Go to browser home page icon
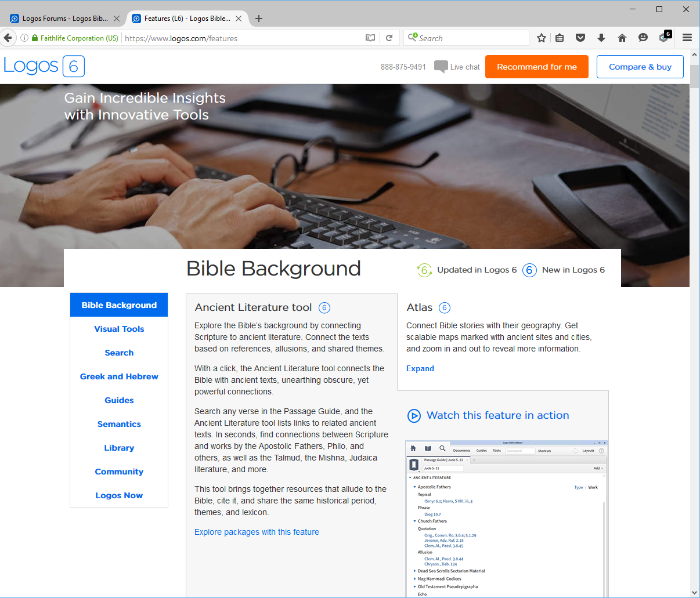The height and width of the screenshot is (598, 700). click(622, 38)
